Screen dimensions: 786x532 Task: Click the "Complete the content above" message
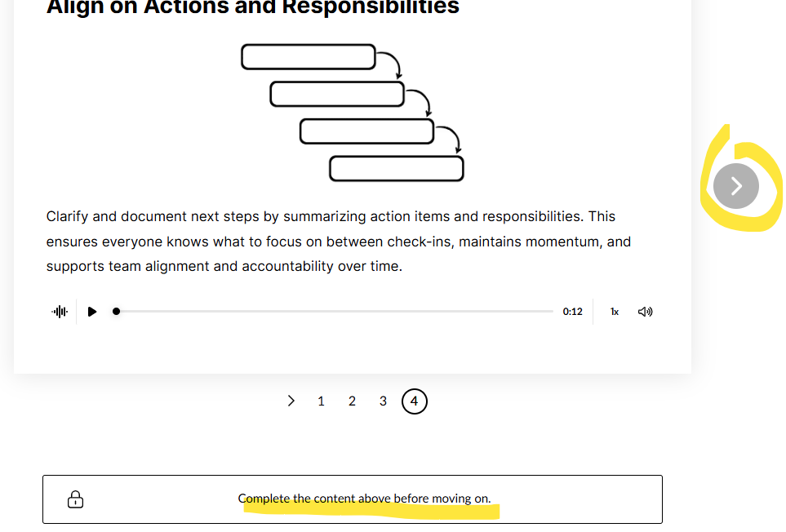pos(364,499)
